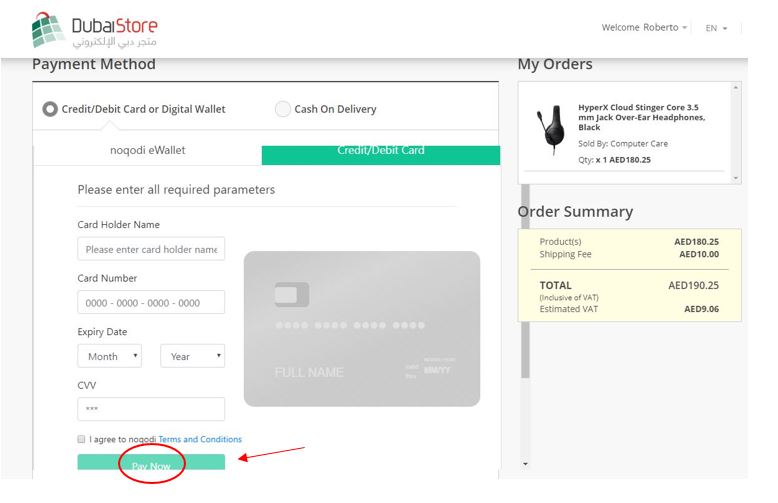
Task: Focus the Card Number field
Action: (151, 303)
